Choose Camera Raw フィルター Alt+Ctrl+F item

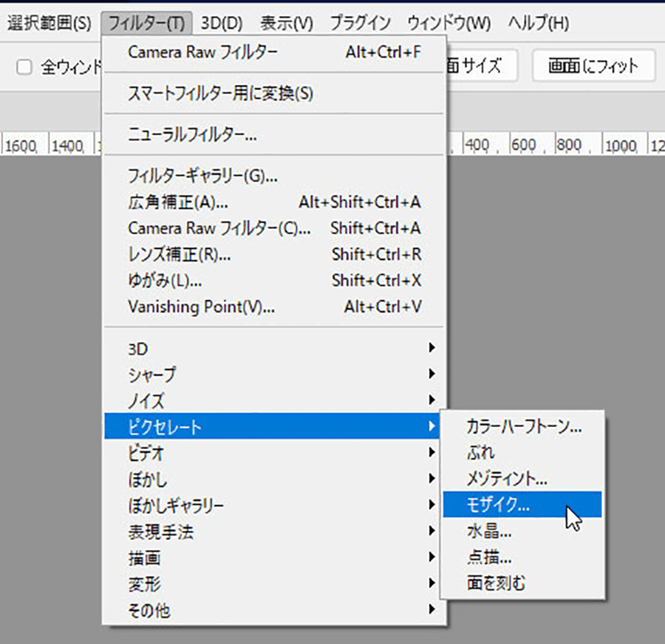[274, 52]
